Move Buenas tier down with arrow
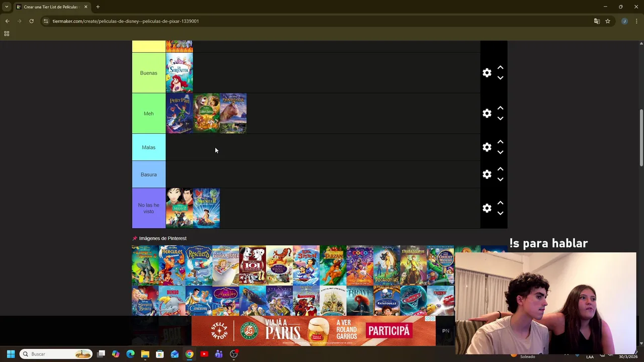The height and width of the screenshot is (362, 644). (x=500, y=78)
